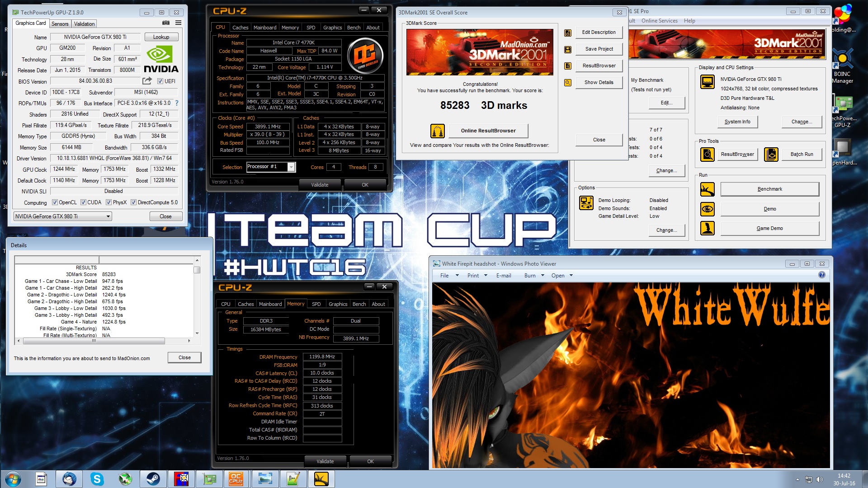This screenshot has width=868, height=488.
Task: Click Edit Description icon in 3DMark score window
Action: pyautogui.click(x=568, y=33)
